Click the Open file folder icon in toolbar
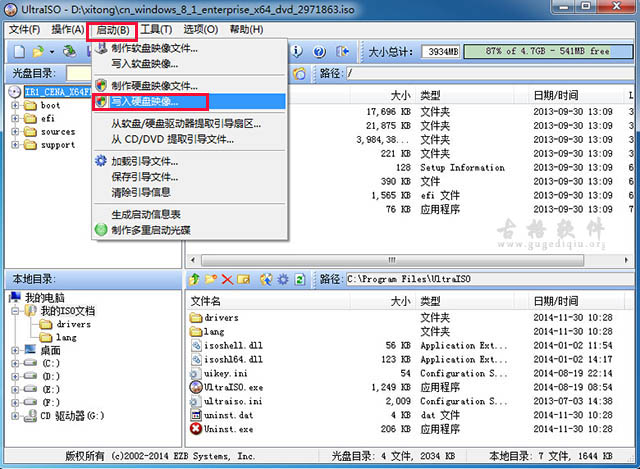Viewport: 640px width, 469px height. (x=37, y=51)
